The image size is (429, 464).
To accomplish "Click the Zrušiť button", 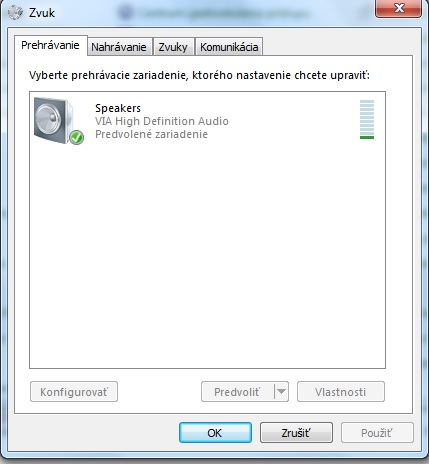I will [x=296, y=433].
